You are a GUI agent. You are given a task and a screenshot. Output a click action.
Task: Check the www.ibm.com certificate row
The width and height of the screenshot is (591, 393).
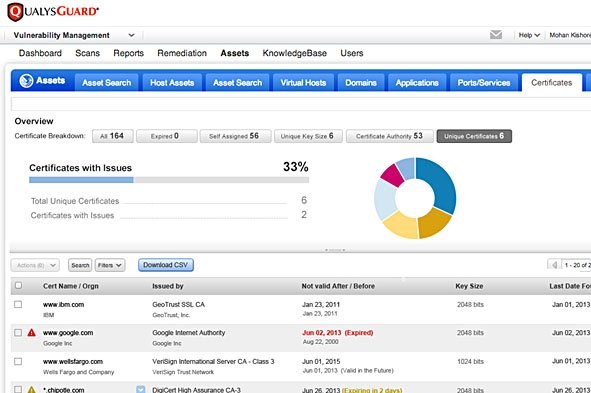[18, 304]
